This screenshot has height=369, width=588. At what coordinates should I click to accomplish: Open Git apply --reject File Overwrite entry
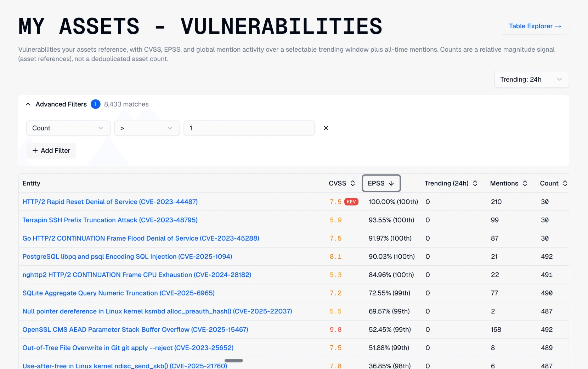pos(128,348)
